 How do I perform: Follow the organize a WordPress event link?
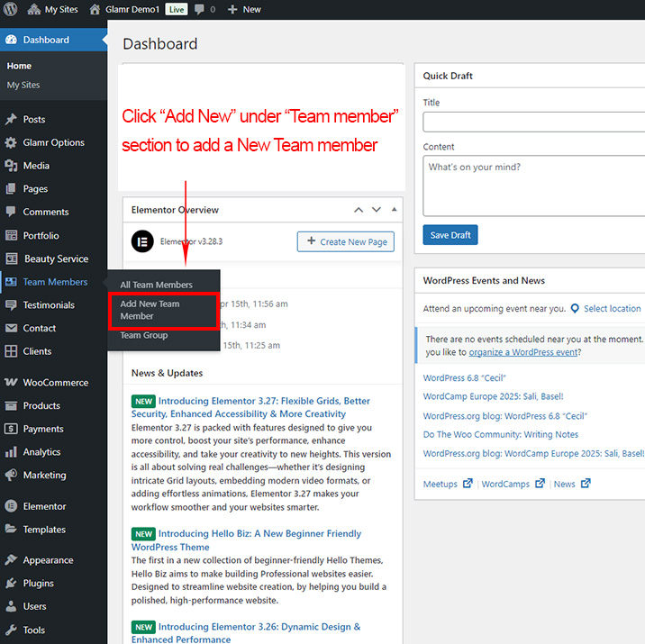tap(523, 352)
